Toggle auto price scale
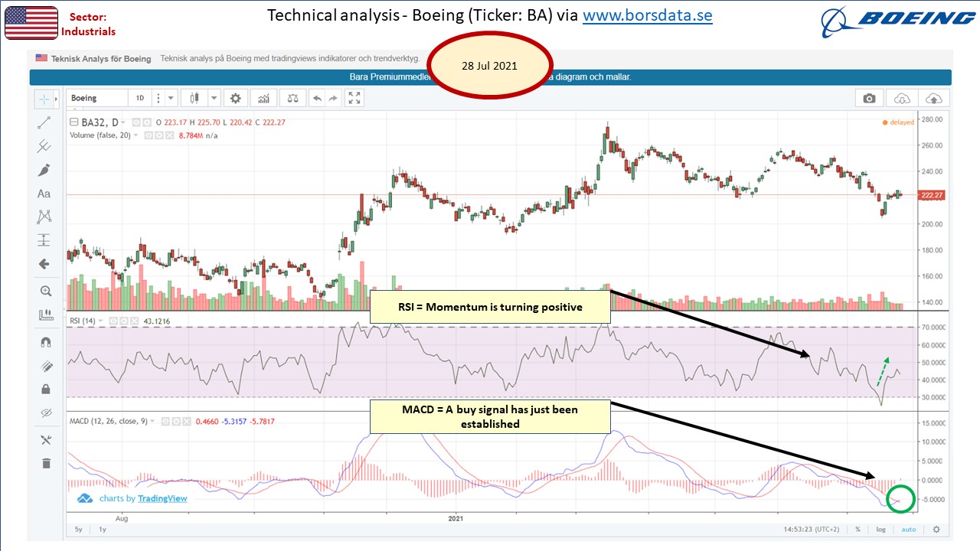Image resolution: width=980 pixels, height=551 pixels. coord(908,529)
